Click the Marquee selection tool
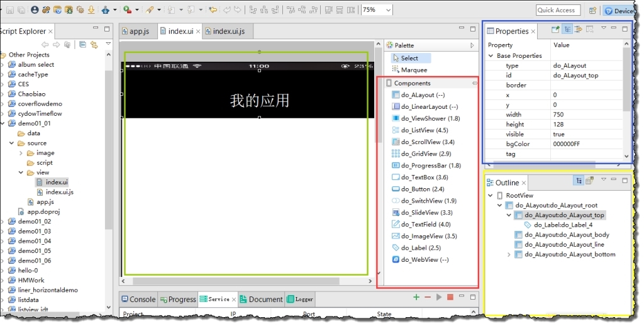Viewport: 644px width, 326px height. [x=413, y=70]
